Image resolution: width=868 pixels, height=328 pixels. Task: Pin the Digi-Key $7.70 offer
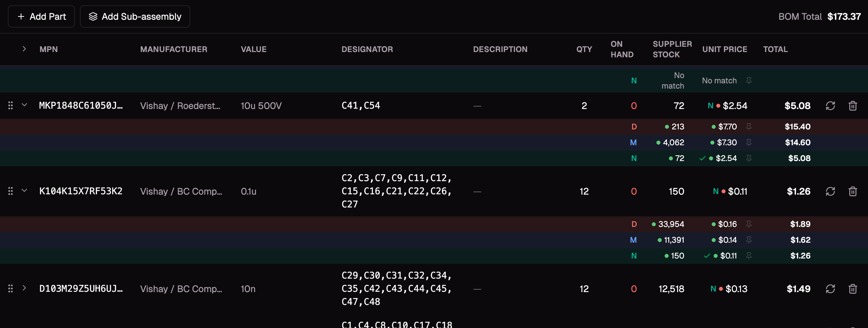pyautogui.click(x=749, y=126)
